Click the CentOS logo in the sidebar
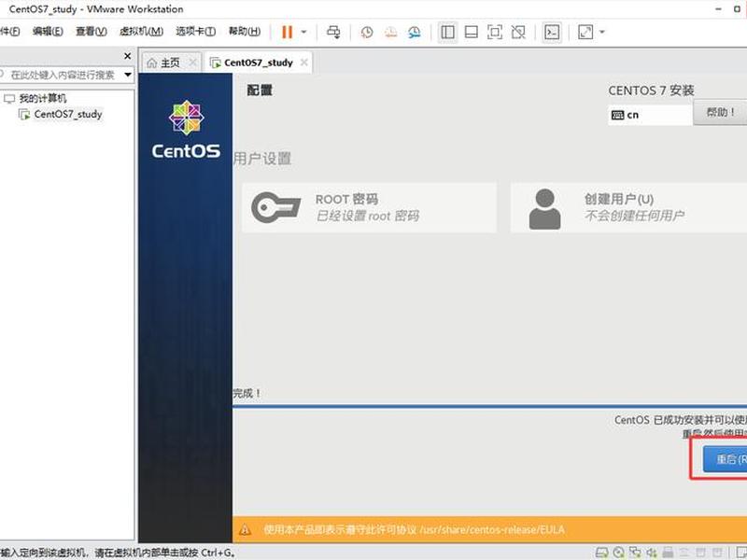This screenshot has height=560, width=747. (x=186, y=129)
